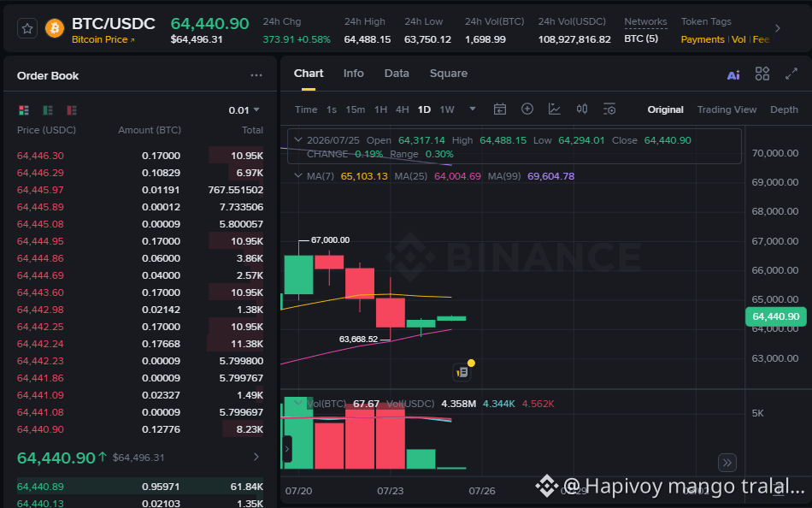Expand left side panel arrow on chart
Image resolution: width=812 pixels, height=508 pixels.
pyautogui.click(x=287, y=449)
